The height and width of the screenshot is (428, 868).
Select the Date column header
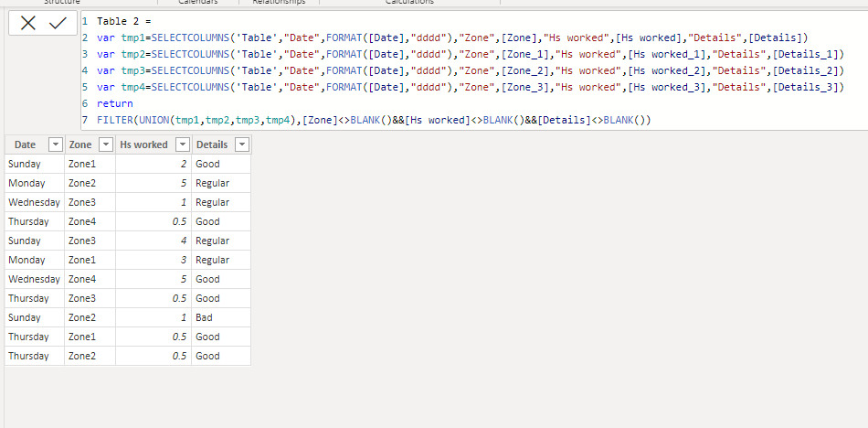click(25, 144)
